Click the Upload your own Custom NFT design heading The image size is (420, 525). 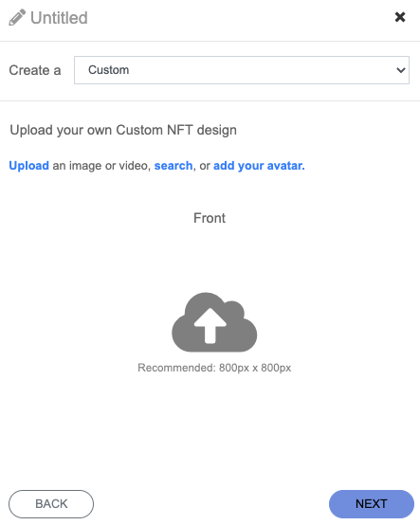pyautogui.click(x=123, y=130)
